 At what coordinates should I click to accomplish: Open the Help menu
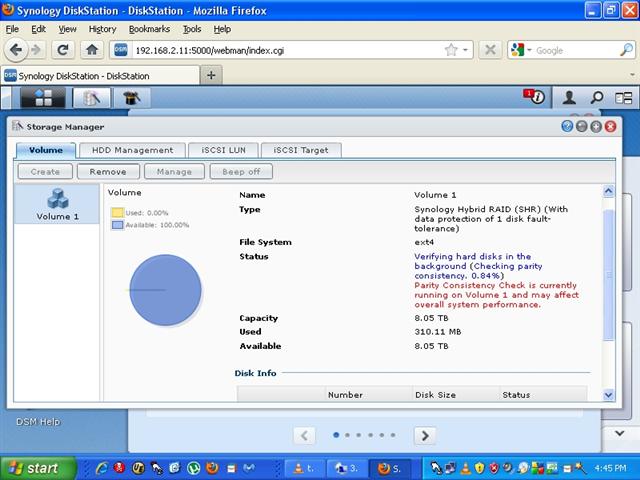pos(222,29)
